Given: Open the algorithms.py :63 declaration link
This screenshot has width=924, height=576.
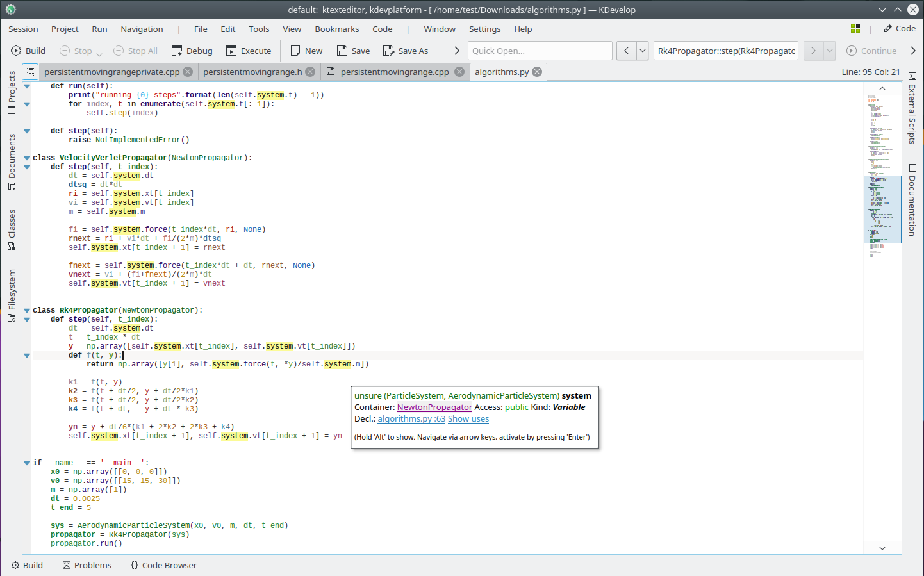Looking at the screenshot, I should point(411,418).
